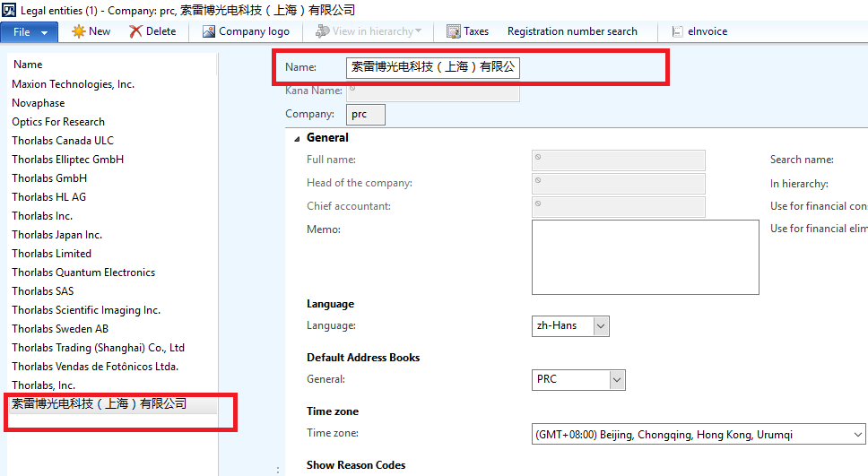Open the General address book PRC dropdown
The image size is (868, 476).
point(617,380)
